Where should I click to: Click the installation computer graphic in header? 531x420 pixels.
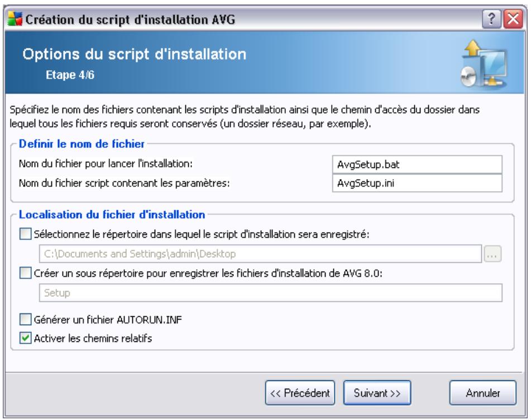coord(484,63)
